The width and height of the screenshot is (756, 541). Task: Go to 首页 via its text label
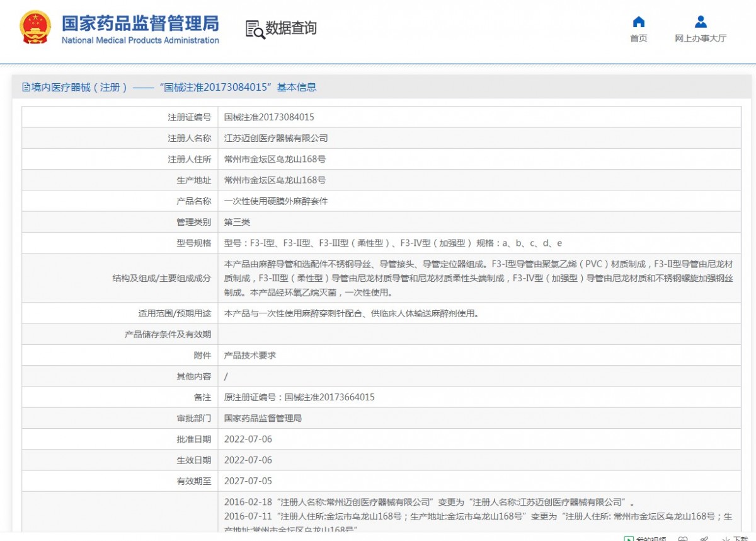pos(638,38)
